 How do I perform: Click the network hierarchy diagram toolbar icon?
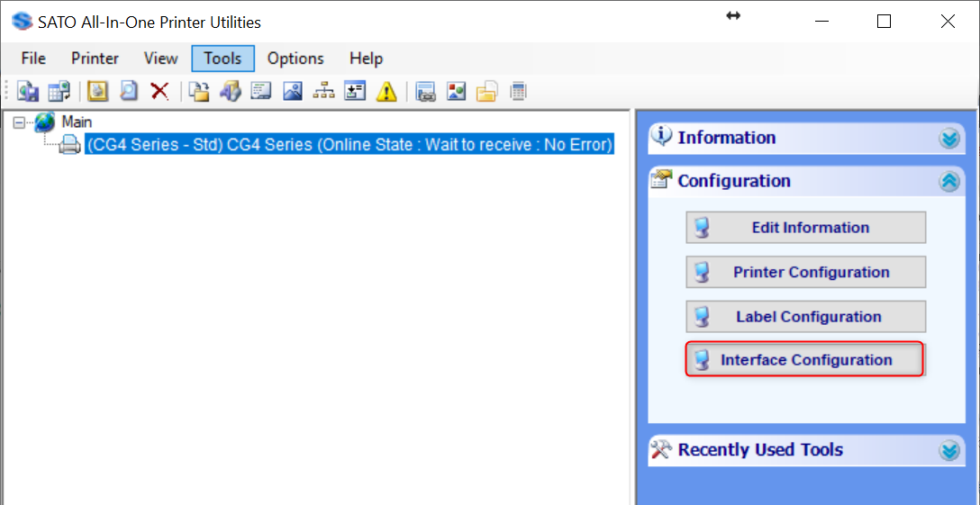[323, 91]
